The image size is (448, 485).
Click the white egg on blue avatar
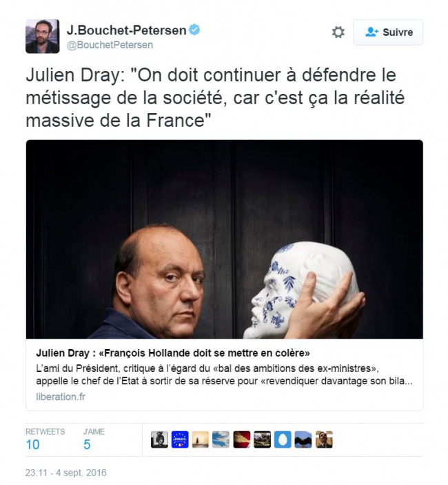(x=283, y=439)
